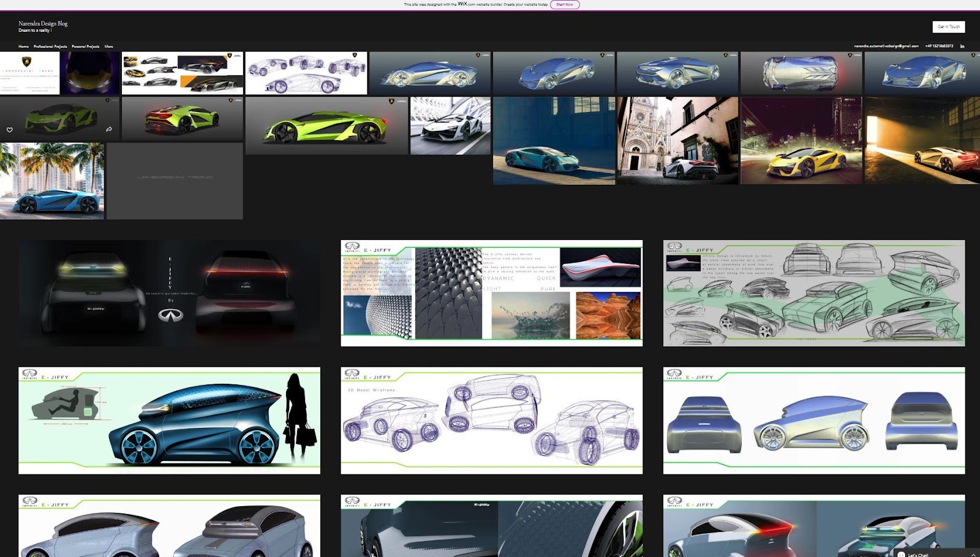
Task: Open the yellow Lamborghini night city image
Action: tap(801, 140)
